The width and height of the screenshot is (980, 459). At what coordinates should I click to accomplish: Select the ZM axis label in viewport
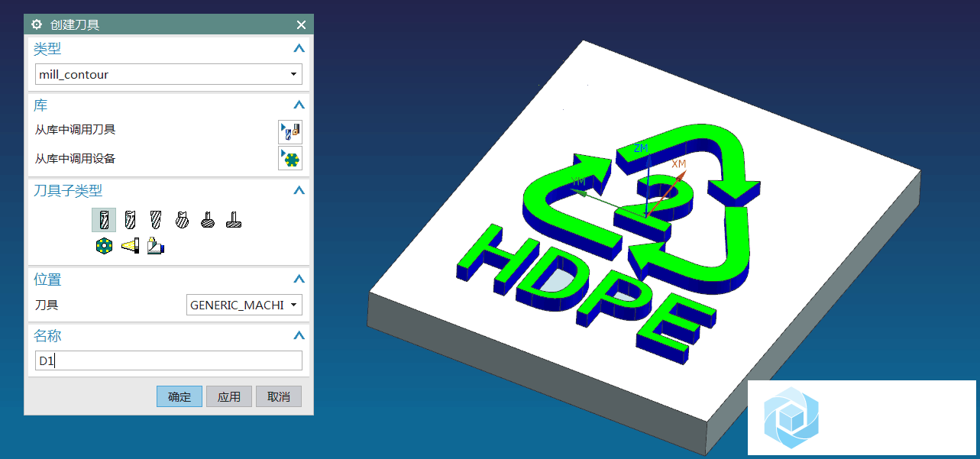click(641, 147)
